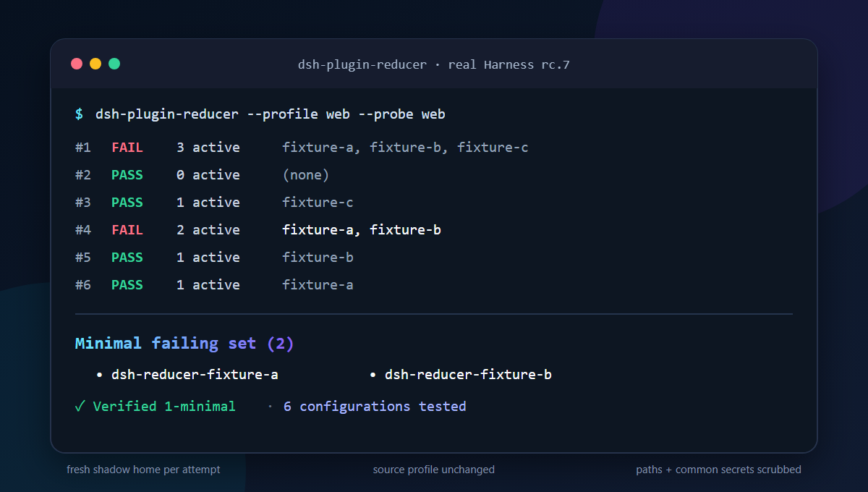Screen dimensions: 868x492
Task: Click '0 active' in row #2
Action: click(208, 175)
